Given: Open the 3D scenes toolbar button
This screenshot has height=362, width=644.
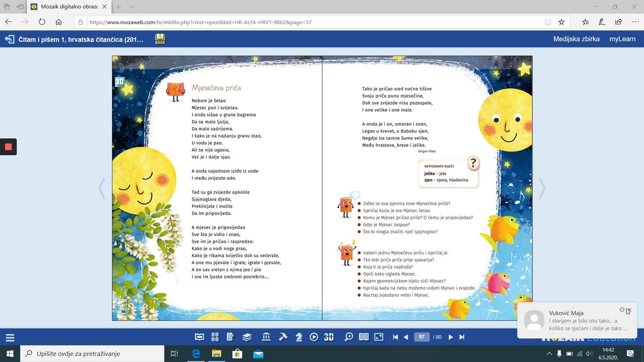Looking at the screenshot, I should (329, 337).
